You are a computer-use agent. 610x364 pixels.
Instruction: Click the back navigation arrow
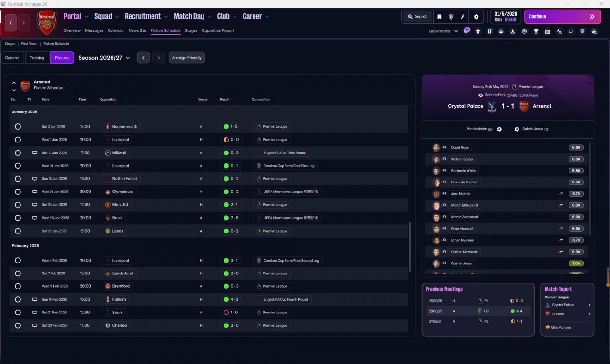tap(11, 23)
